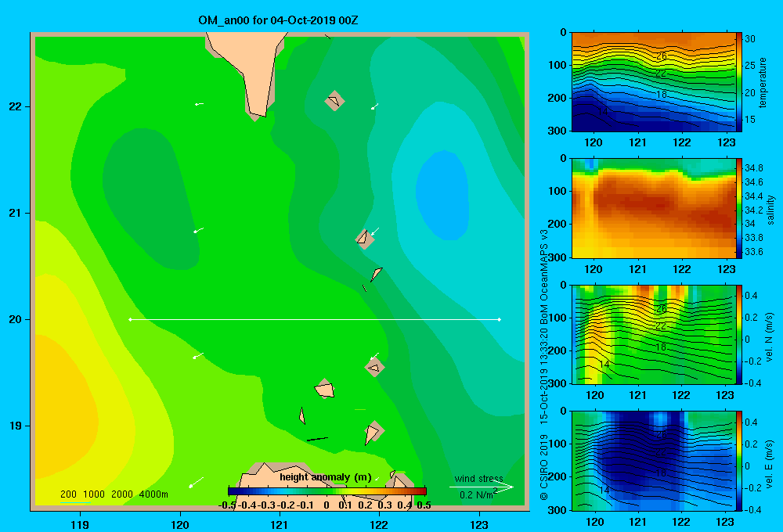
Task: Open the temperature depth section panel
Action: pyautogui.click(x=654, y=82)
